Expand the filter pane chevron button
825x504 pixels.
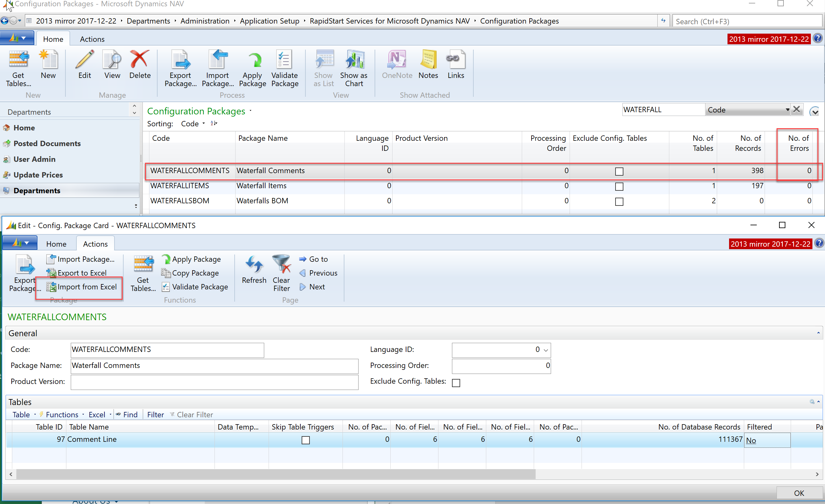pos(814,111)
